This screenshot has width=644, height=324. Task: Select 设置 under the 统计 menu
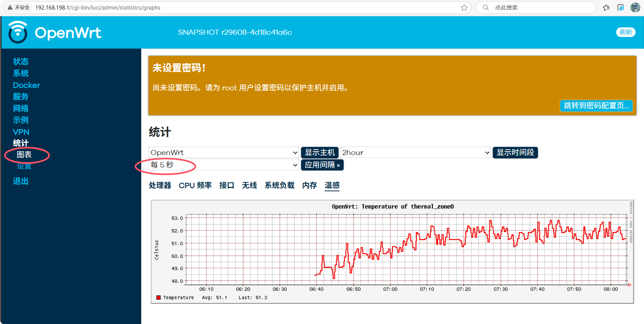24,166
